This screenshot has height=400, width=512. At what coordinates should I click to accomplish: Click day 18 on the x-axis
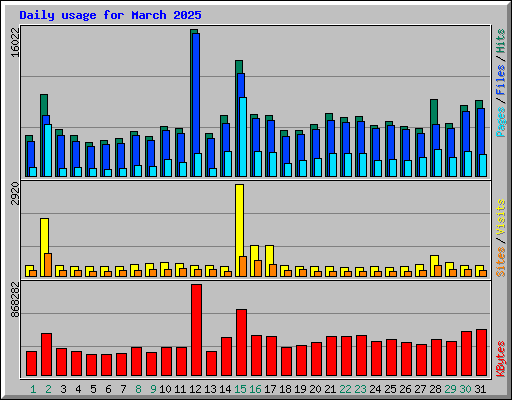click(x=285, y=389)
